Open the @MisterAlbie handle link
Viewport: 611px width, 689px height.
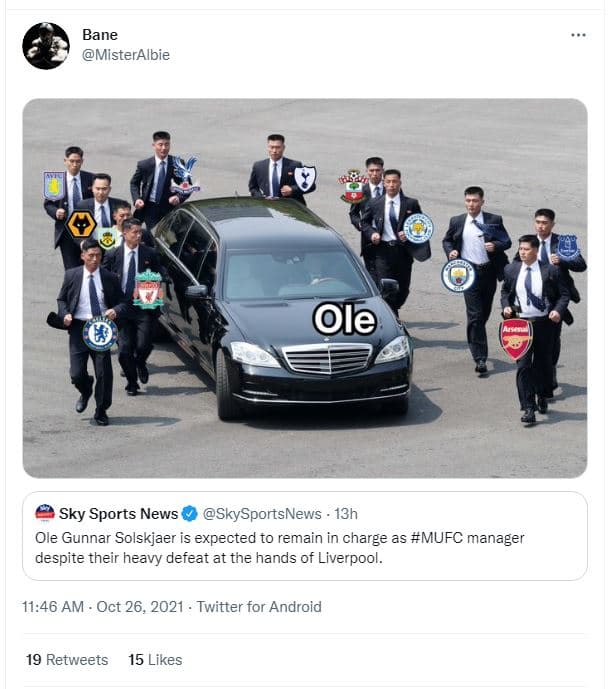pos(126,55)
